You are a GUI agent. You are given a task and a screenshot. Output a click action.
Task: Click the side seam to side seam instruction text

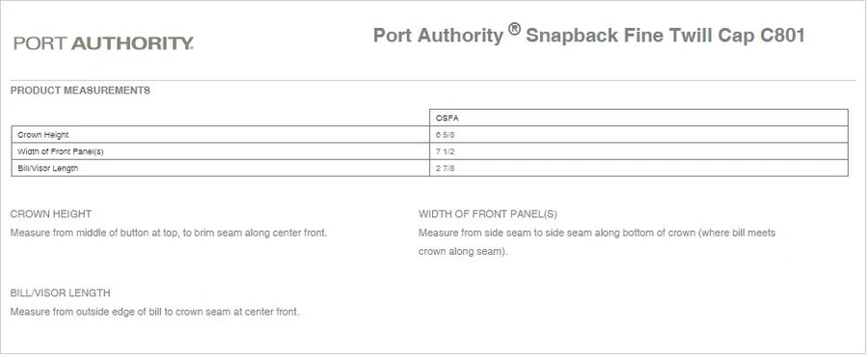point(597,233)
